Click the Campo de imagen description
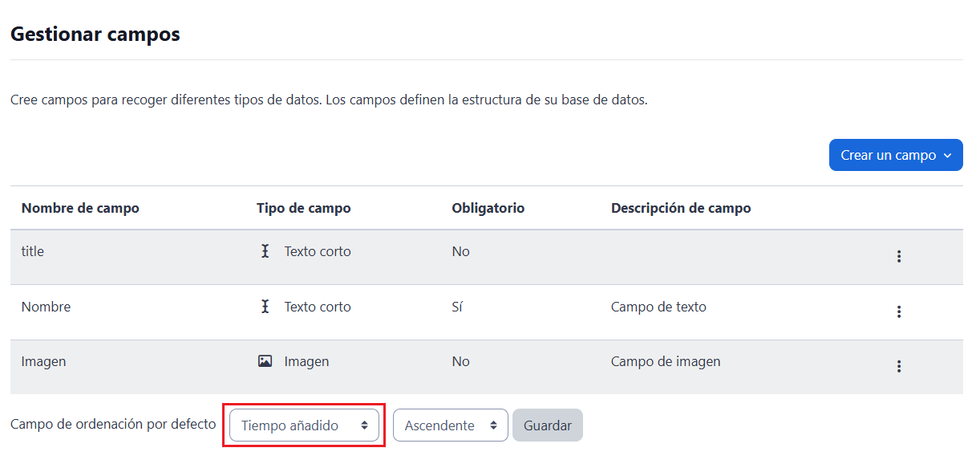The image size is (980, 460). pyautogui.click(x=665, y=361)
